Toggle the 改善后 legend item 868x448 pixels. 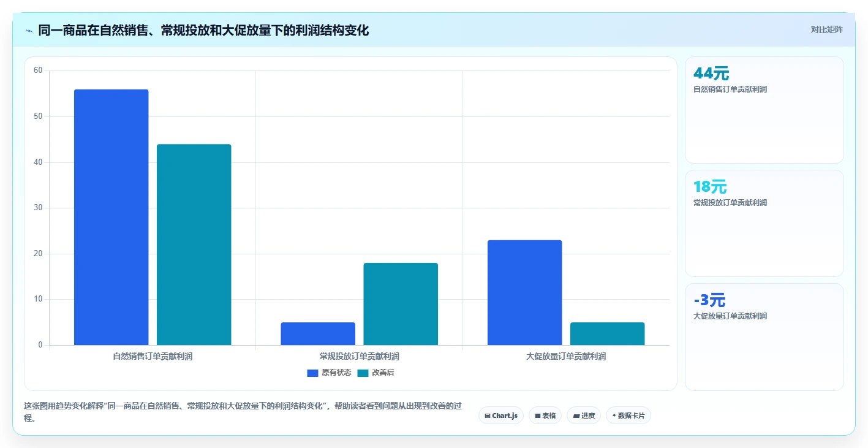[376, 373]
